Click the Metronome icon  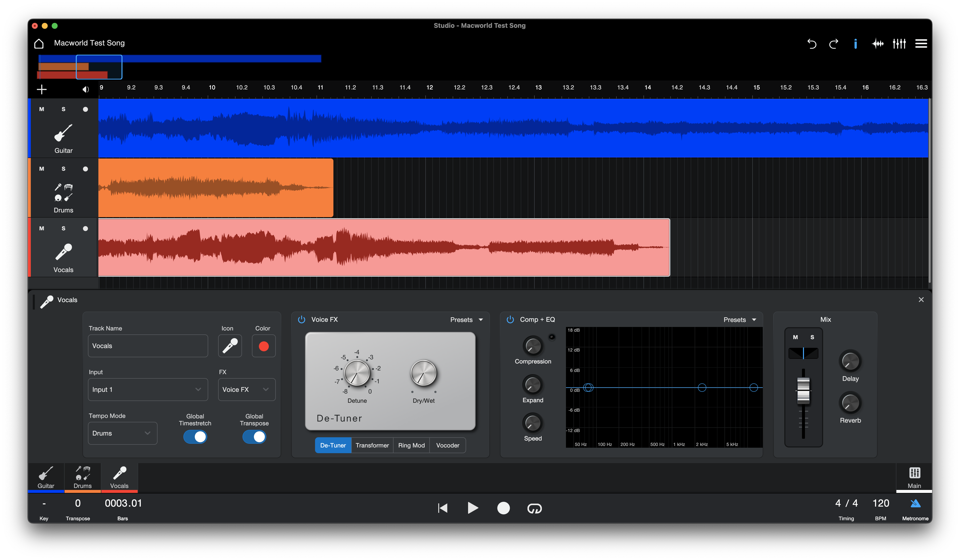coord(915,504)
